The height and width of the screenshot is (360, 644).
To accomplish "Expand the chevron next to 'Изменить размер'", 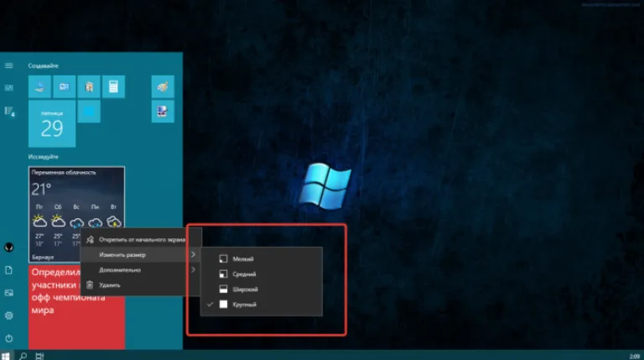I will 194,255.
